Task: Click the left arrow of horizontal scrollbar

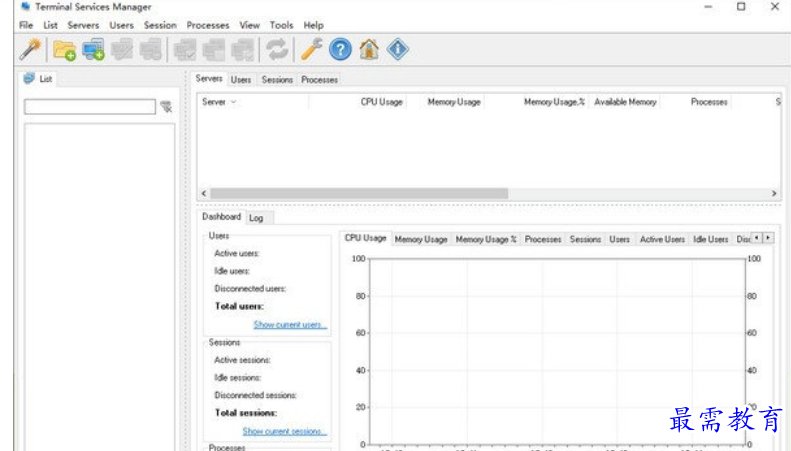Action: (204, 193)
